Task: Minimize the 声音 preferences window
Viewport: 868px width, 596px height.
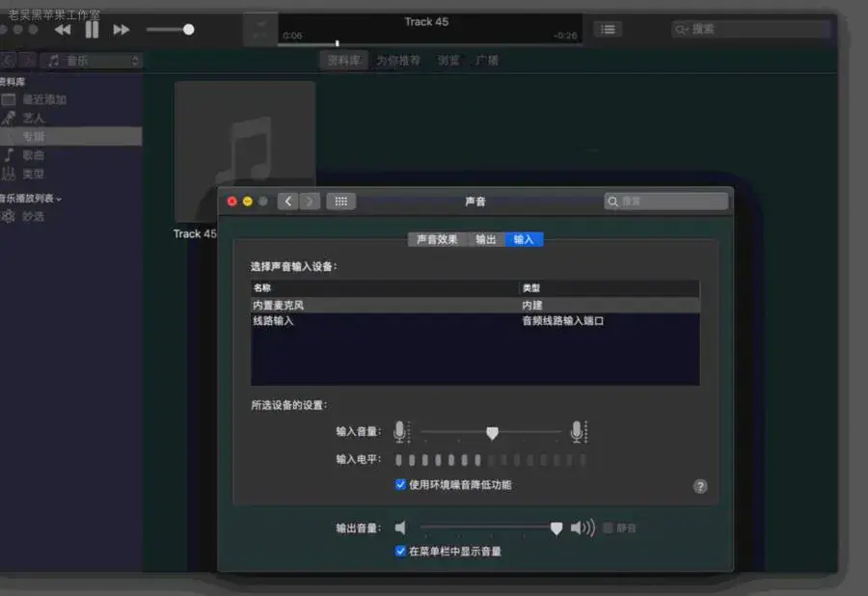Action: click(x=248, y=202)
